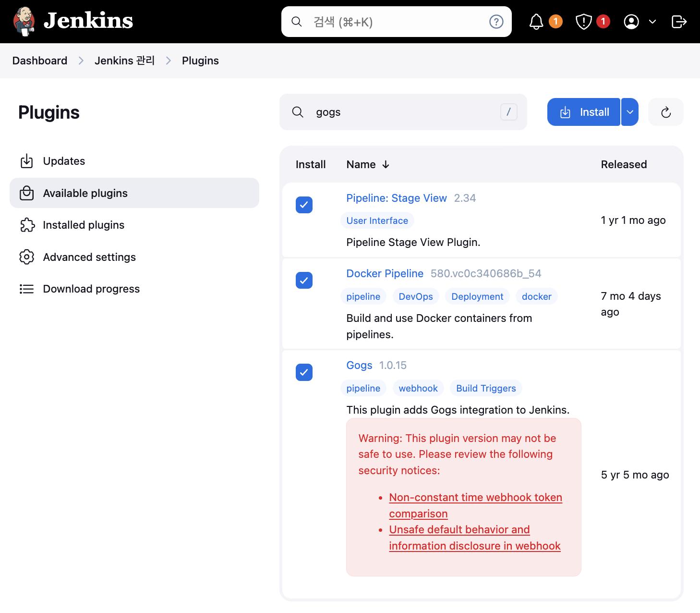Click the Build Triggers category tag
Image resolution: width=700 pixels, height=613 pixels.
[x=486, y=388]
